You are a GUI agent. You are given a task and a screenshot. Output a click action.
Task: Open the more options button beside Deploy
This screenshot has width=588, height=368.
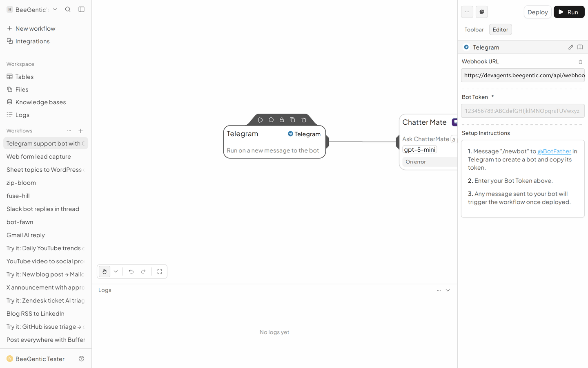467,12
